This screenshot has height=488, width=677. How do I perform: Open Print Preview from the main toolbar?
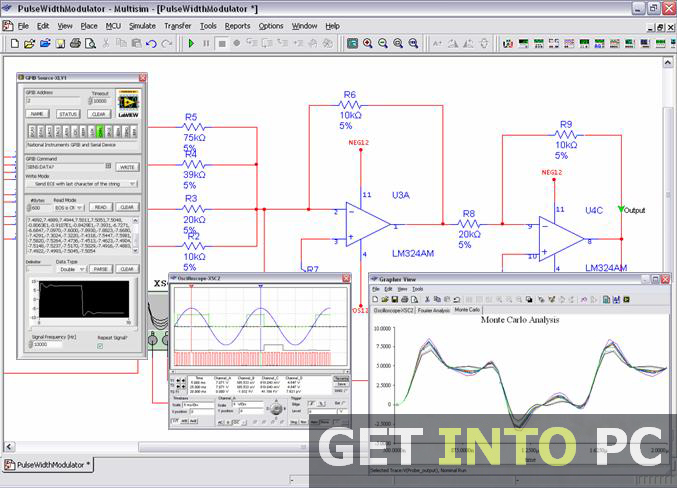(x=90, y=43)
